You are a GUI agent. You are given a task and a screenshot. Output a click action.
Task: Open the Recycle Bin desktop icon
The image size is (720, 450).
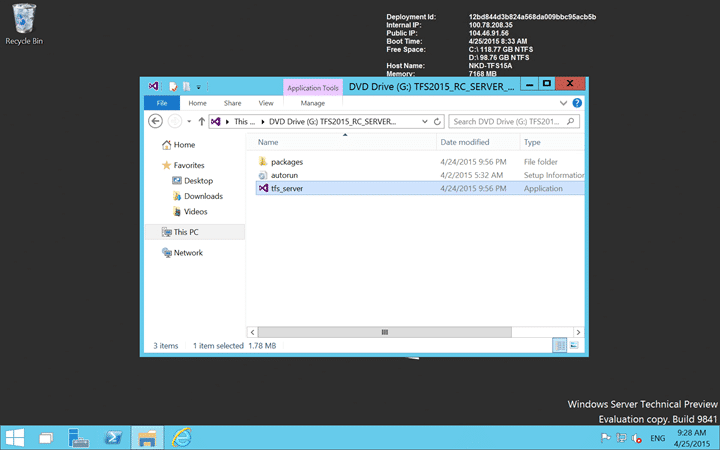point(24,24)
